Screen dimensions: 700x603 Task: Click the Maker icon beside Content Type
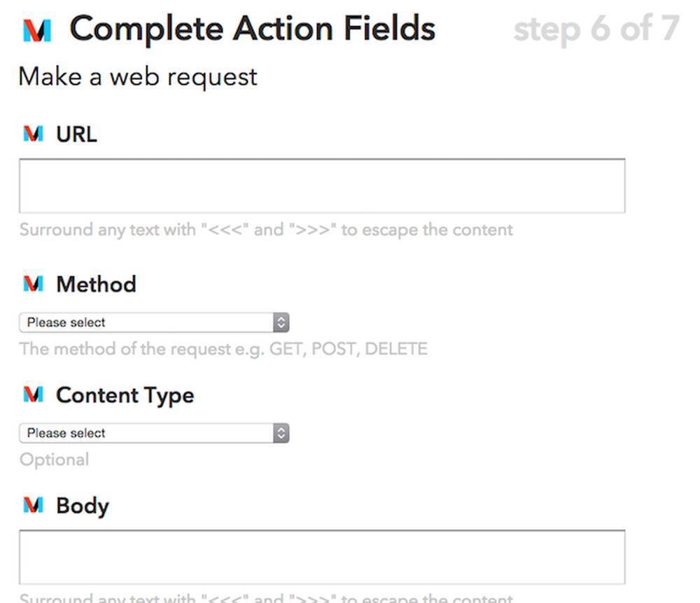pos(33,395)
